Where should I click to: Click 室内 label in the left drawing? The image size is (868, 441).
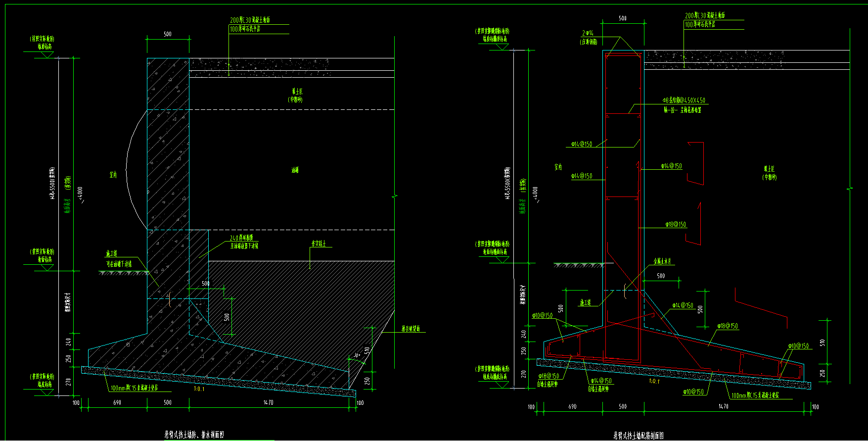[x=113, y=174]
